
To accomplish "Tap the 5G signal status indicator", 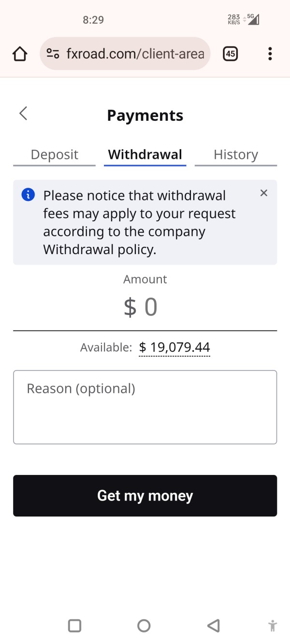I will 253,19.
